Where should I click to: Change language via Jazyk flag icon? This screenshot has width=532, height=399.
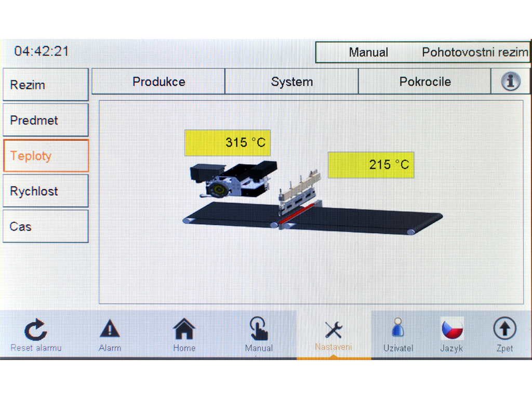click(452, 329)
